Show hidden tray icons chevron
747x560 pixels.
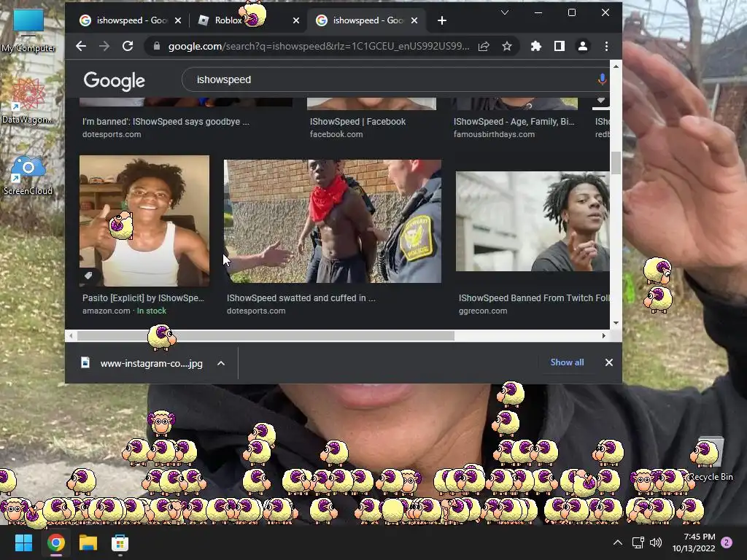pos(617,542)
